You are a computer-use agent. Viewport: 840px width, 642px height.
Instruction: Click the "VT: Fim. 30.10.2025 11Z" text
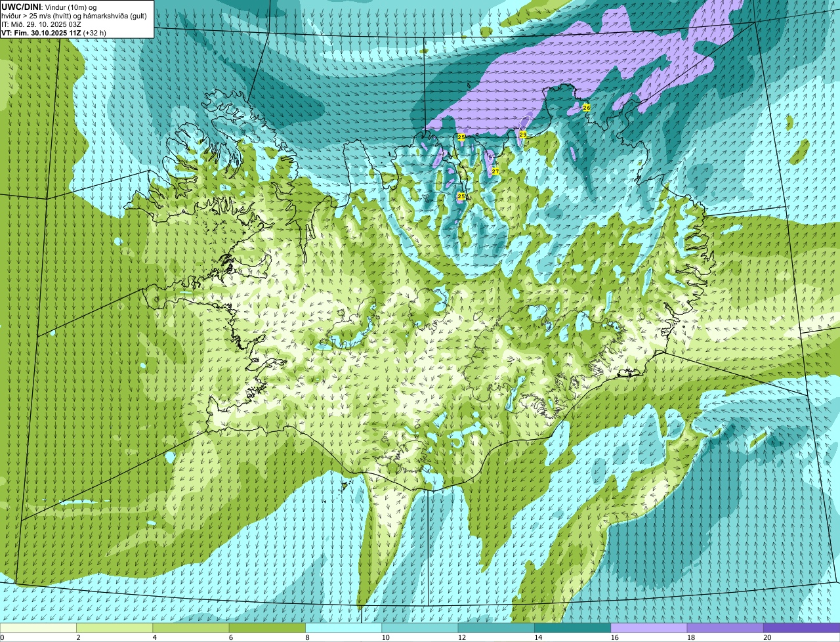click(x=41, y=32)
